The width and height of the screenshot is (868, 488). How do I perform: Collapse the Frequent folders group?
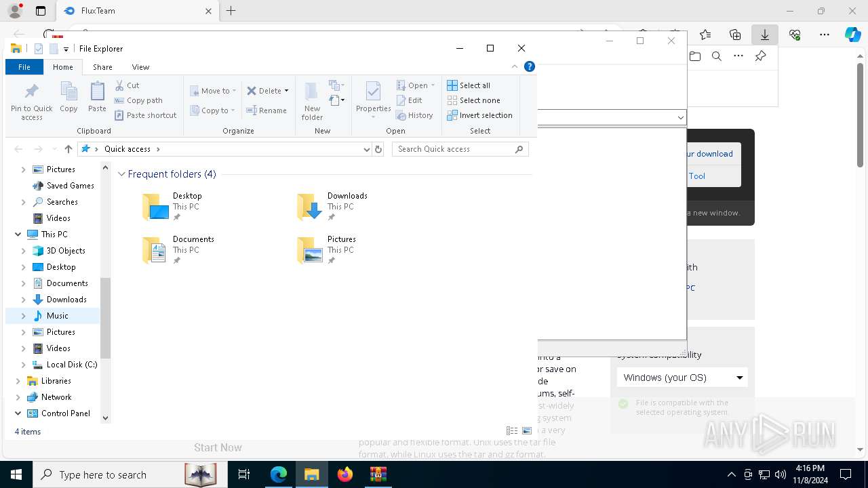[x=121, y=174]
